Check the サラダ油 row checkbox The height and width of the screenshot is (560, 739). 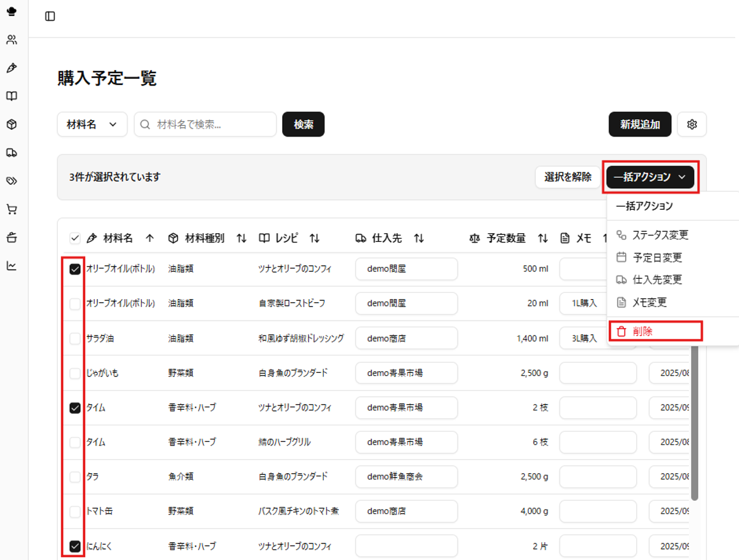coord(75,338)
